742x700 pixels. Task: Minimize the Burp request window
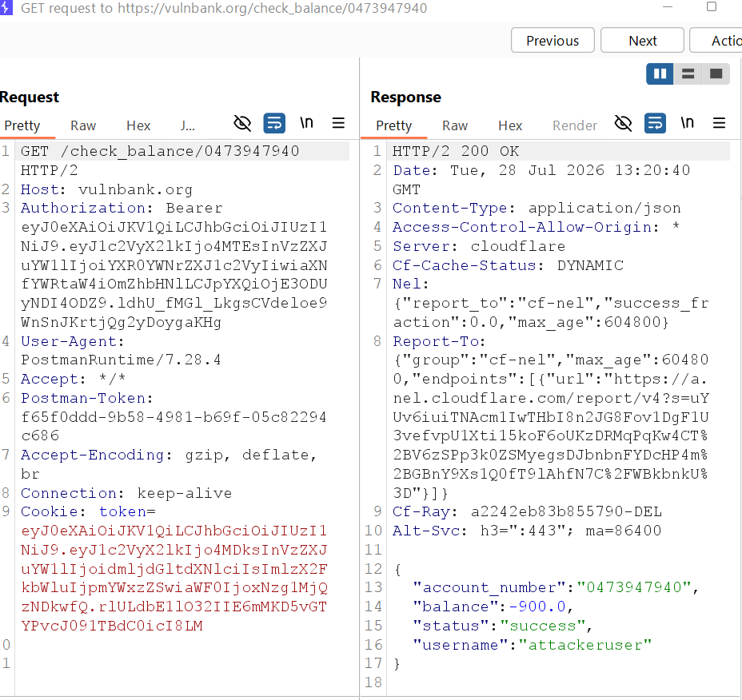coord(668,7)
